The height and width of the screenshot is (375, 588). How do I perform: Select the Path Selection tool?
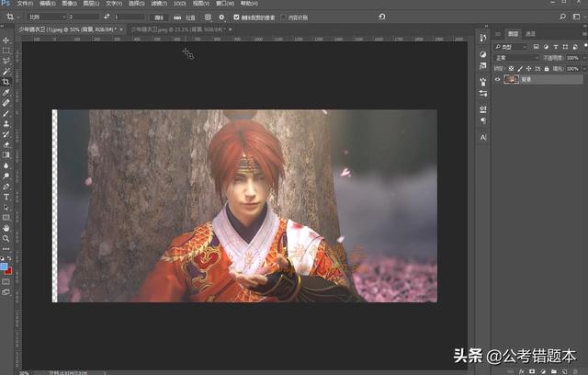tap(6, 208)
